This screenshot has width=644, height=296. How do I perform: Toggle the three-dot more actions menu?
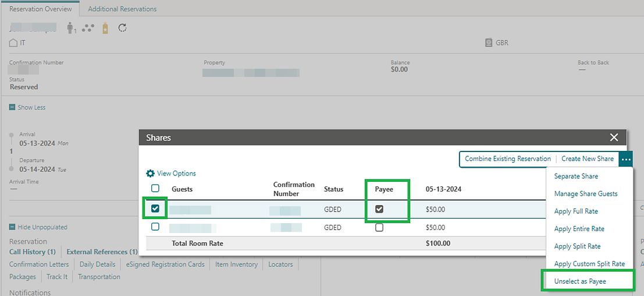625,159
